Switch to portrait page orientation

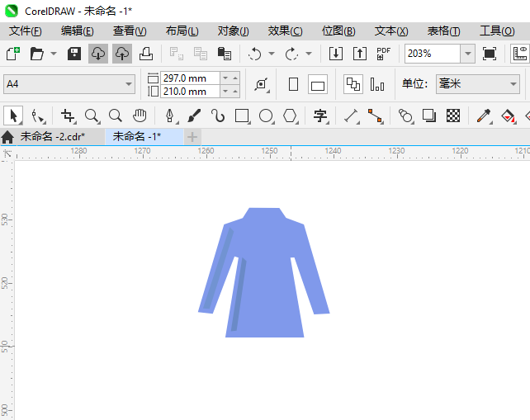(x=293, y=84)
